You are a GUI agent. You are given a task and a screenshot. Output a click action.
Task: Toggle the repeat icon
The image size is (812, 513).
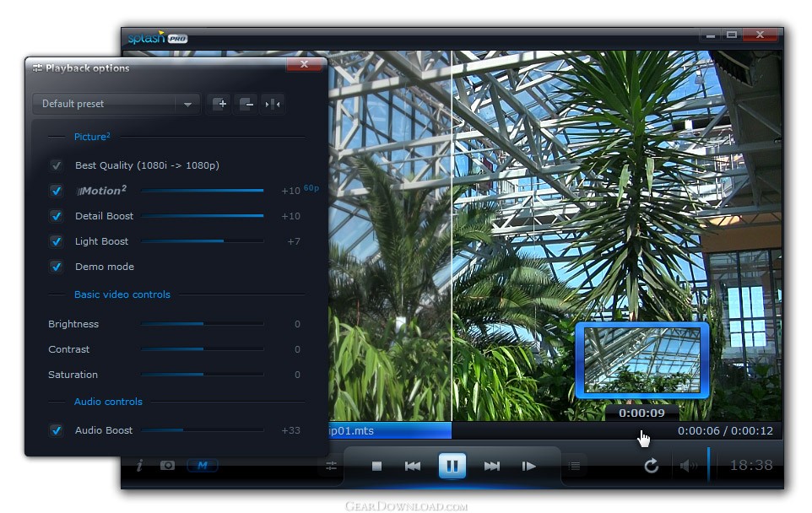pos(652,466)
